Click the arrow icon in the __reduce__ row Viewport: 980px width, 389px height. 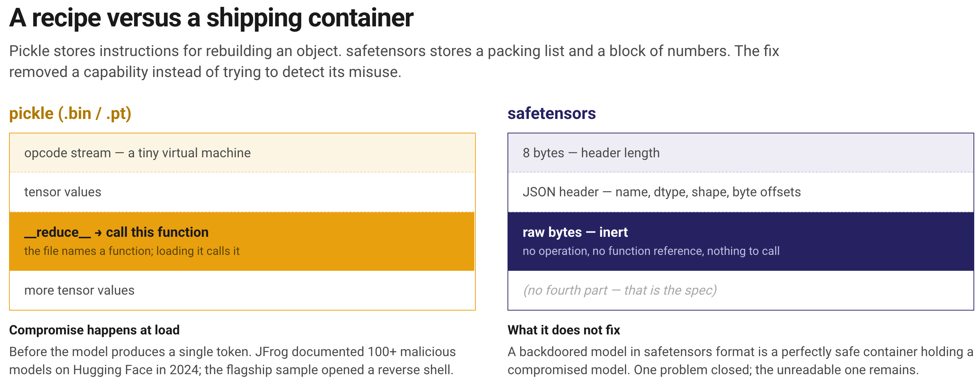pyautogui.click(x=98, y=233)
